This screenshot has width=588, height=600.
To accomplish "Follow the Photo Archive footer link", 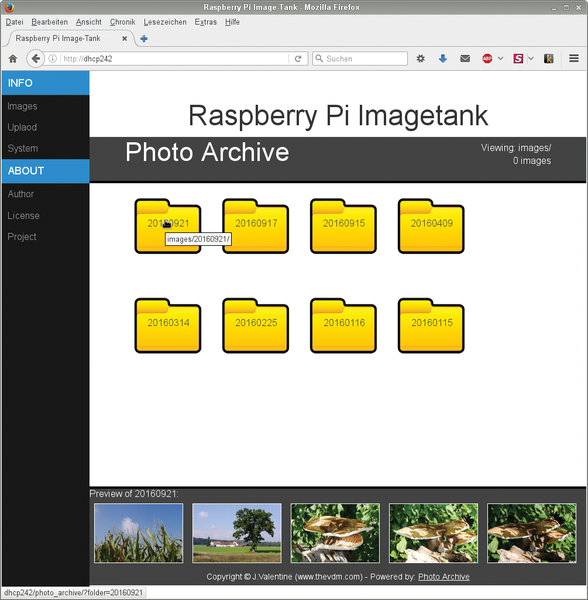I will (444, 577).
